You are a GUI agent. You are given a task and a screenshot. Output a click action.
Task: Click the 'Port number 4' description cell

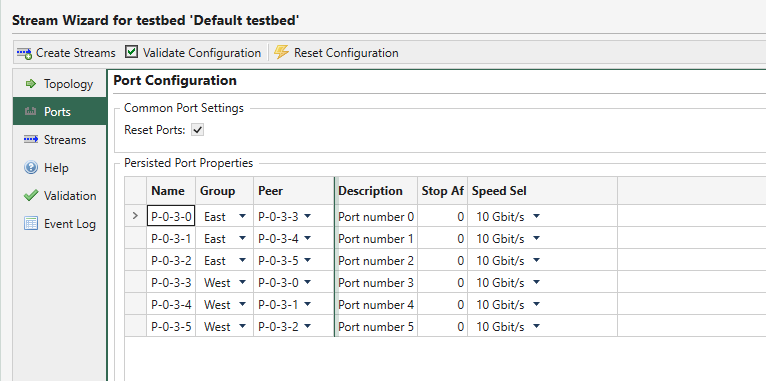tap(377, 304)
